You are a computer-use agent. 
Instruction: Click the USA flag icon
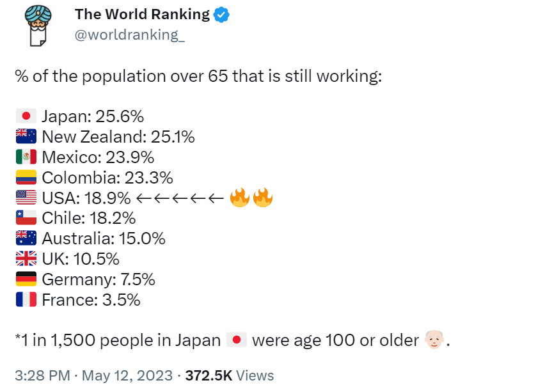[26, 198]
